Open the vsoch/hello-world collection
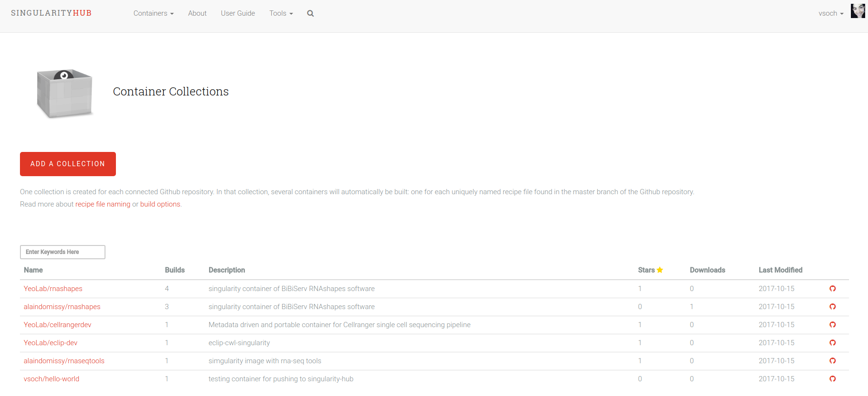The height and width of the screenshot is (396, 868). coord(51,379)
